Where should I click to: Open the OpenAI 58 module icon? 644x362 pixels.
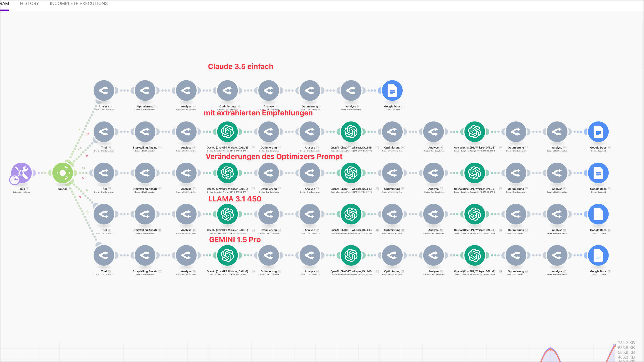pyautogui.click(x=228, y=255)
